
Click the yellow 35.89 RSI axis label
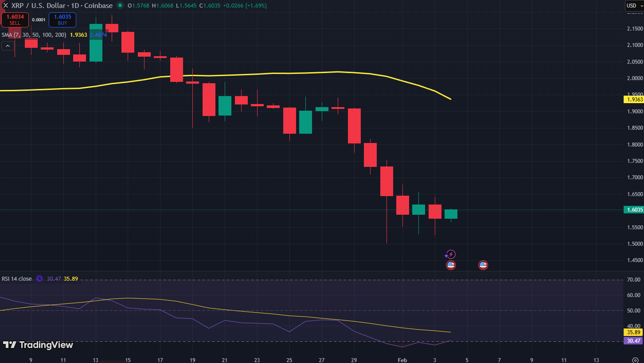[x=634, y=332]
